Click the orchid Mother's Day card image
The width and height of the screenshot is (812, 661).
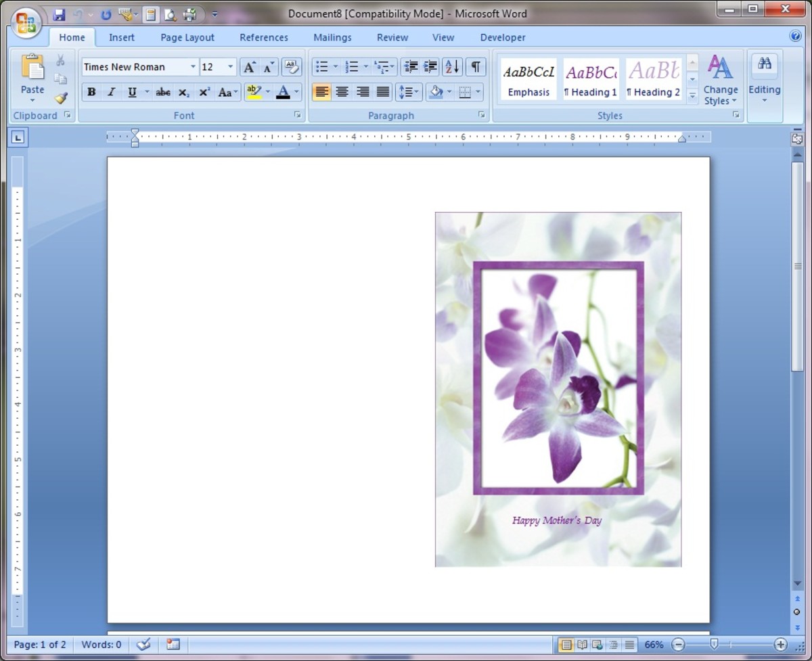point(558,389)
